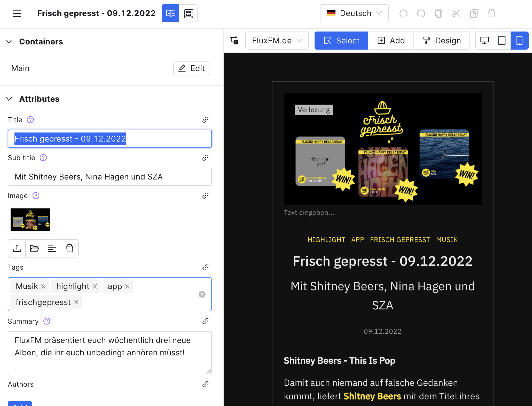This screenshot has width=532, height=406.
Task: Click the undo icon
Action: pos(403,13)
